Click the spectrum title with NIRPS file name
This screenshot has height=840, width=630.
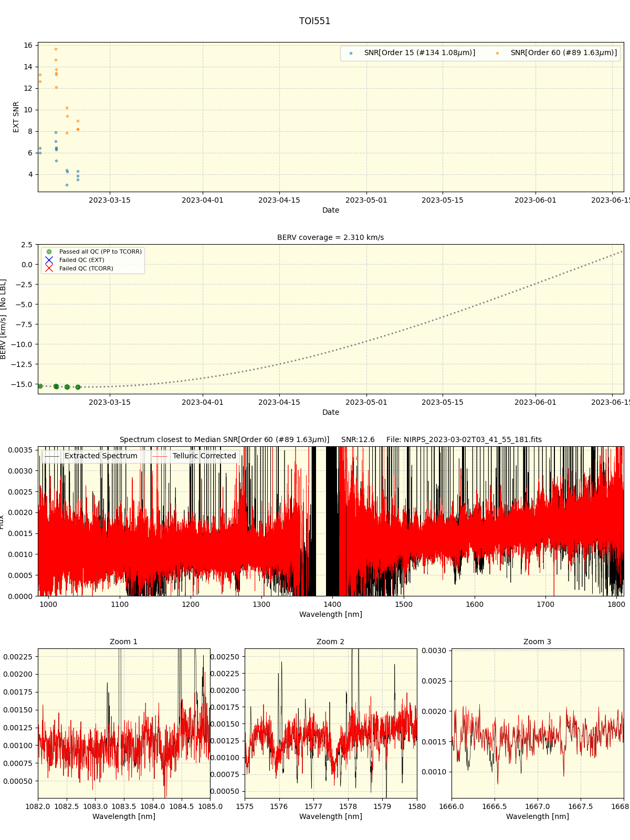(x=330, y=439)
